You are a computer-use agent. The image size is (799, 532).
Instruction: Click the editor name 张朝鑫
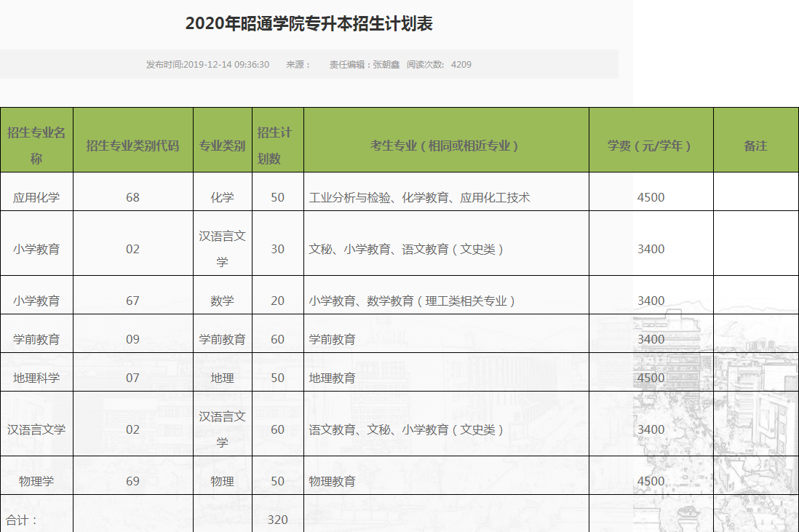coord(386,65)
